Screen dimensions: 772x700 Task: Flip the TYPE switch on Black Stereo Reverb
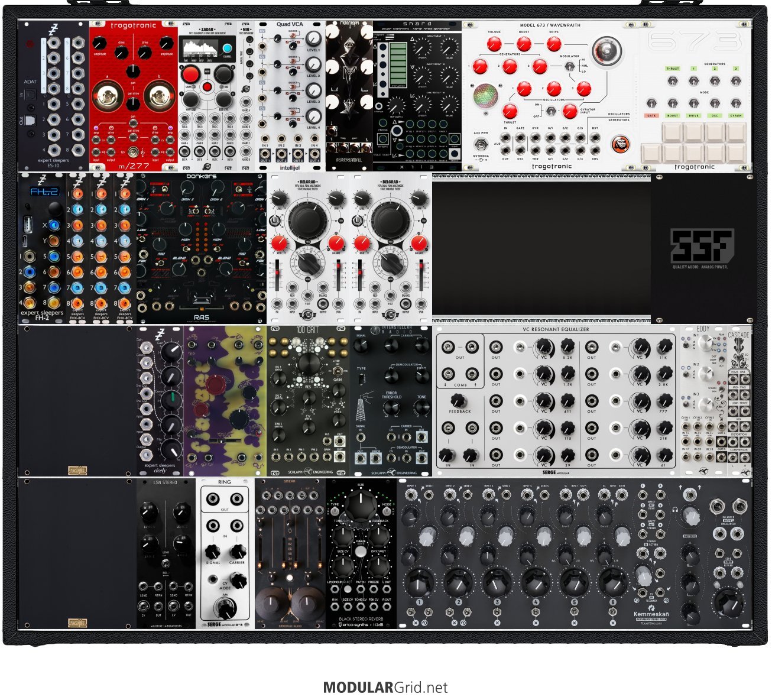335,512
